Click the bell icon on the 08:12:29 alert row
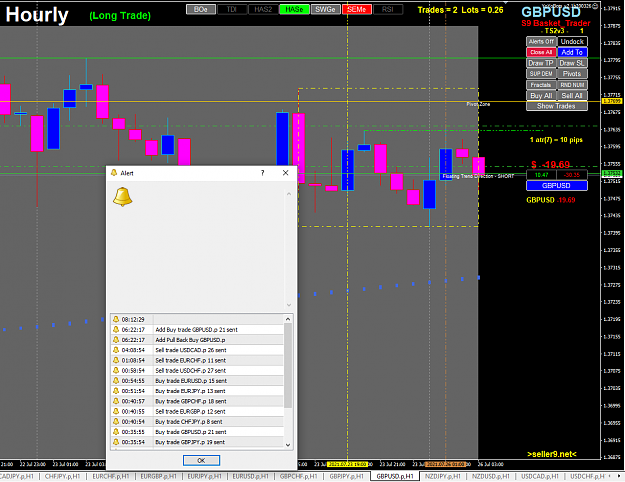 tap(116, 319)
